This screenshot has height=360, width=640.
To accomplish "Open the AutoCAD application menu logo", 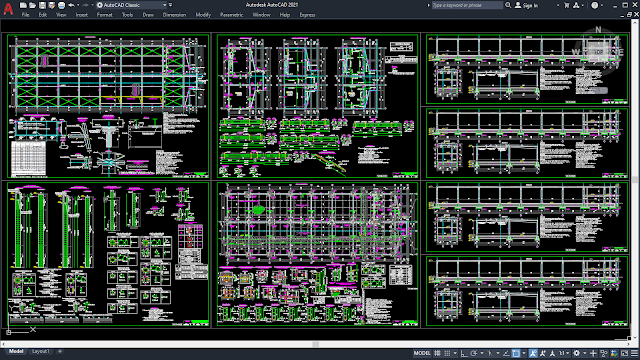I will click(8, 9).
